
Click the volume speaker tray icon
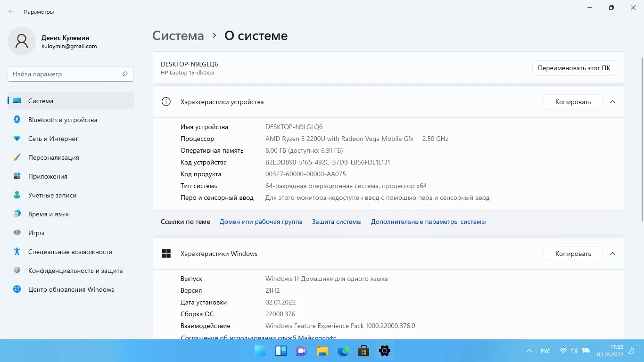(574, 351)
